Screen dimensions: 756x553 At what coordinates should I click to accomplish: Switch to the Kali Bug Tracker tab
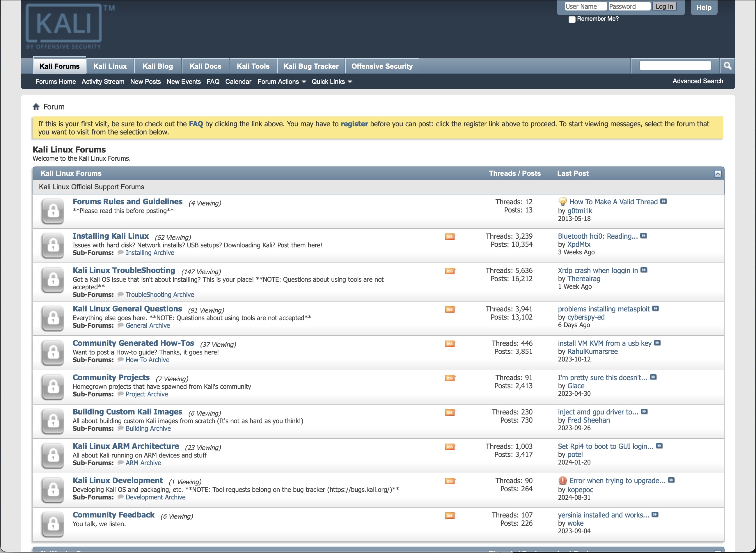pos(311,66)
